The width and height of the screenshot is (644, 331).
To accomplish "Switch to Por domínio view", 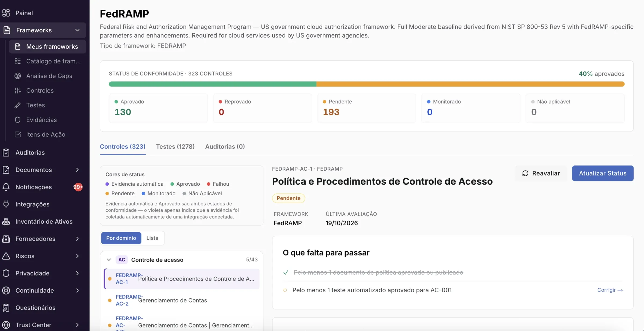I will pyautogui.click(x=121, y=238).
